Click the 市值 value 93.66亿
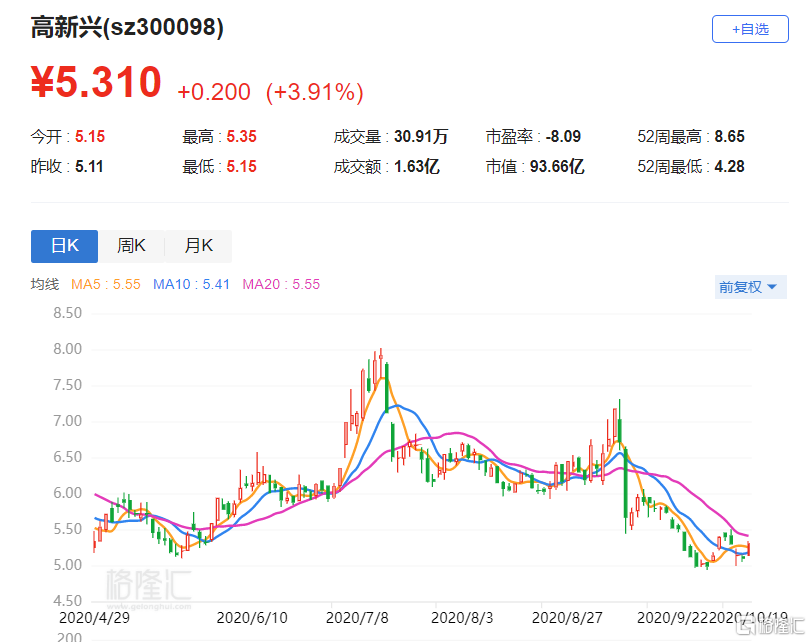Screen dimensions: 811x642 coord(557,167)
